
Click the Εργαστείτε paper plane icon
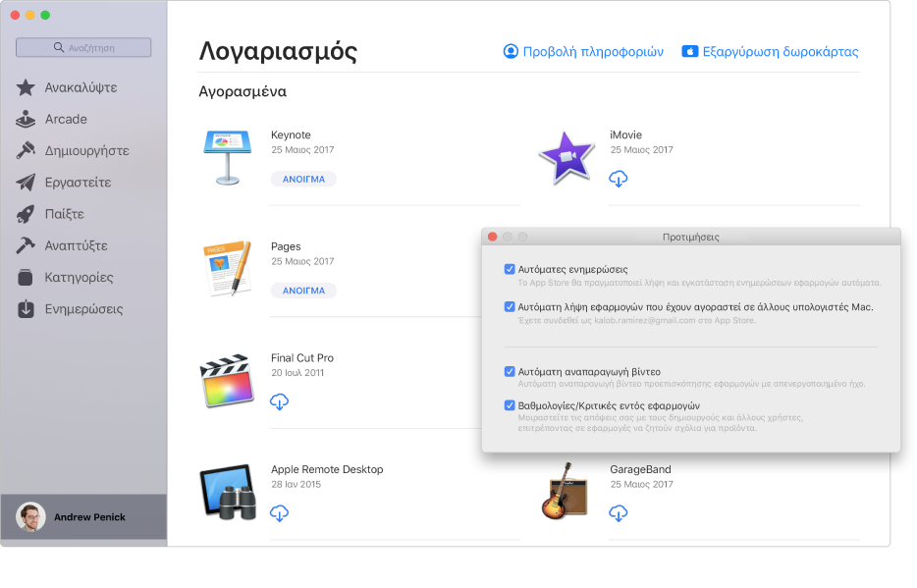pos(26,183)
